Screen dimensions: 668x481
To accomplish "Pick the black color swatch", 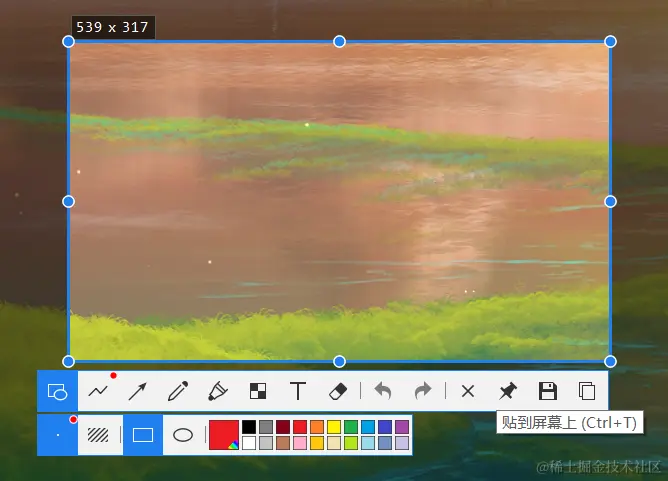I will pos(249,427).
